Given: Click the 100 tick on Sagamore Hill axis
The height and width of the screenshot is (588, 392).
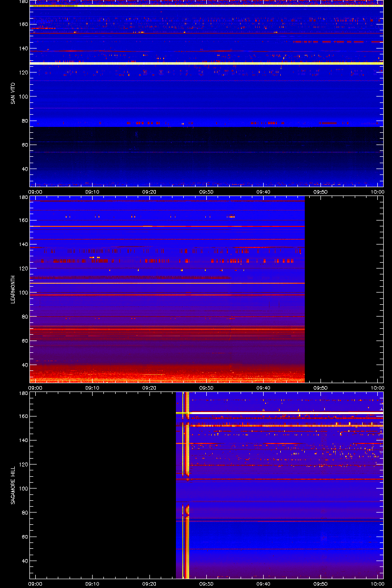Looking at the screenshot, I should click(23, 489).
